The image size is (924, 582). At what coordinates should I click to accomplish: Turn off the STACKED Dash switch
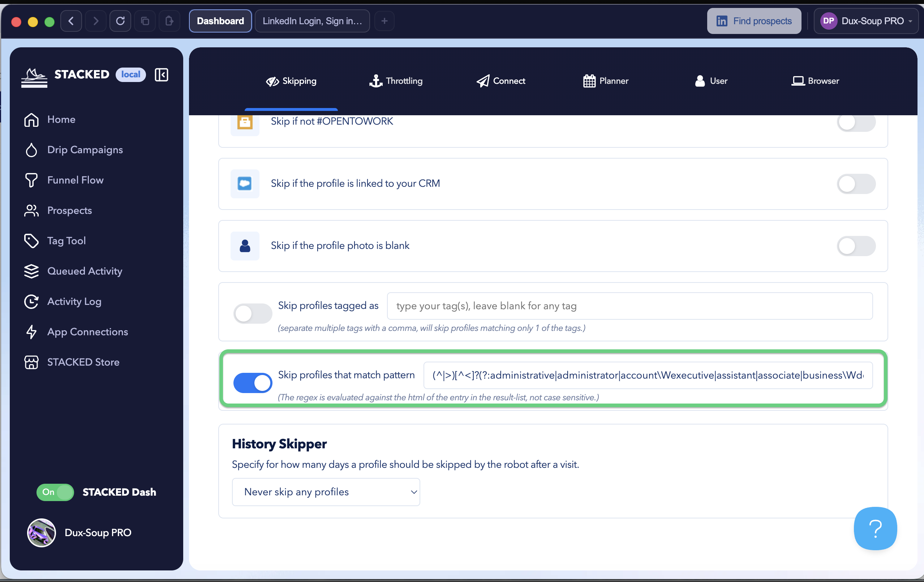tap(55, 492)
